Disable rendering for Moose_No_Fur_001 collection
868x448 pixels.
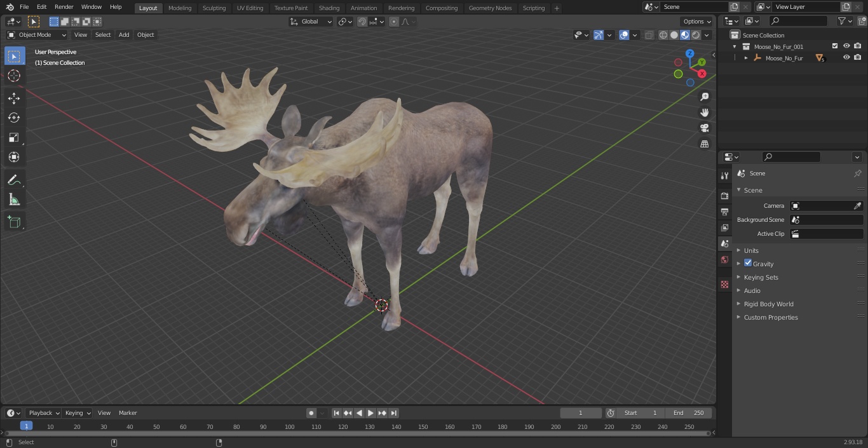858,46
